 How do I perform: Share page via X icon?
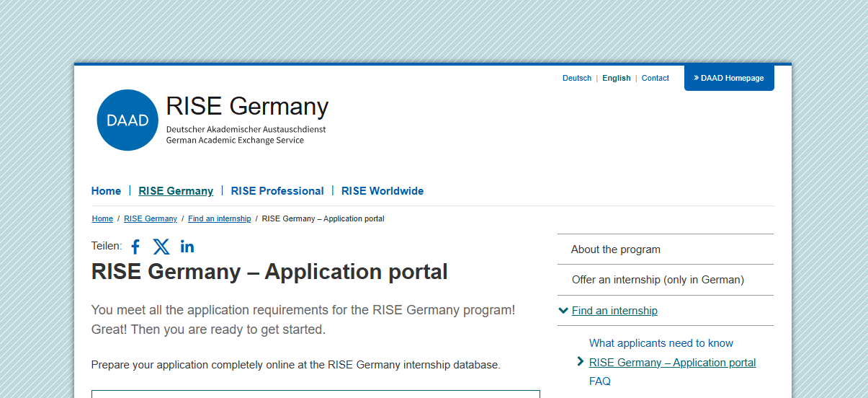[161, 247]
